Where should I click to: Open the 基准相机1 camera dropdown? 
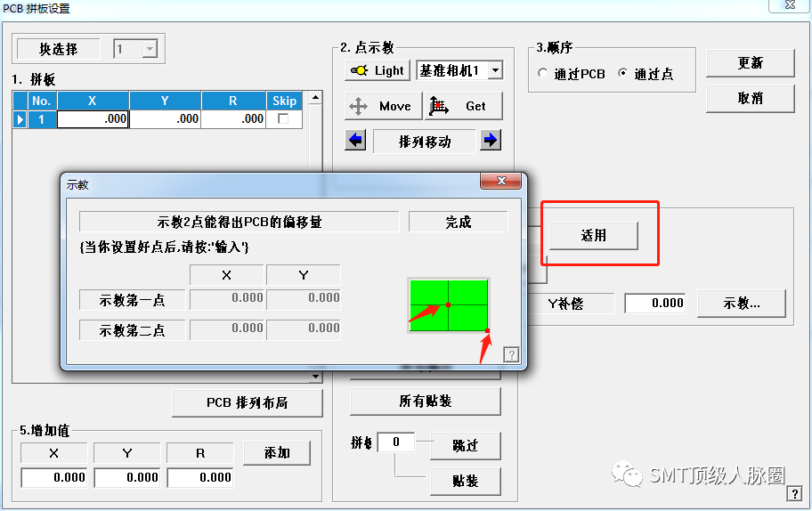(x=495, y=70)
